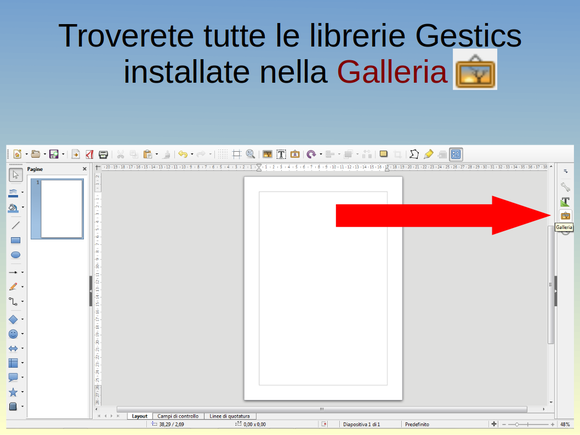Image resolution: width=580 pixels, height=435 pixels.
Task: Expand the New document dropdown arrow
Action: (26, 154)
